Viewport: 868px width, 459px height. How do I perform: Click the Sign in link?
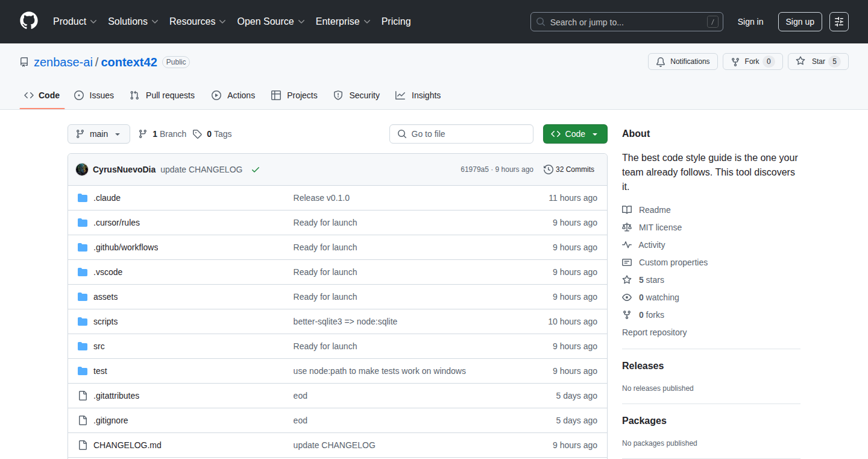750,22
